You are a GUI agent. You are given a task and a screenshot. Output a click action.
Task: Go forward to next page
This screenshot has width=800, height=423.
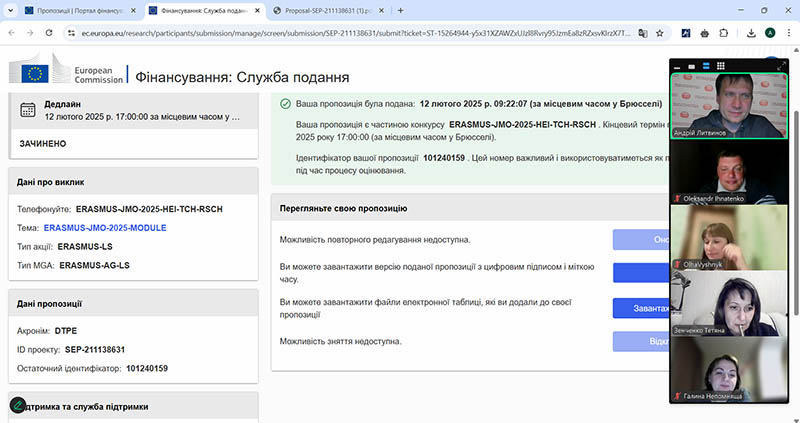pyautogui.click(x=30, y=33)
